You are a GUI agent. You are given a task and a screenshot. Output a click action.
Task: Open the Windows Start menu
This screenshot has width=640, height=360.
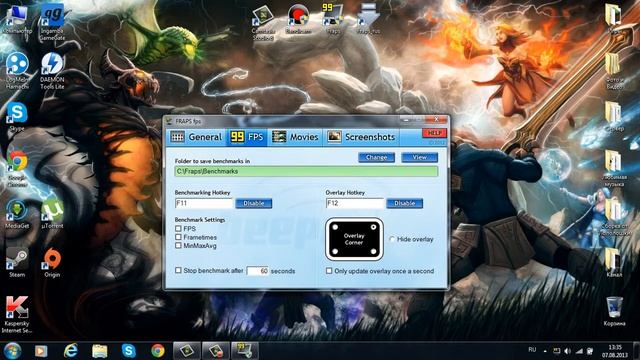pos(12,351)
